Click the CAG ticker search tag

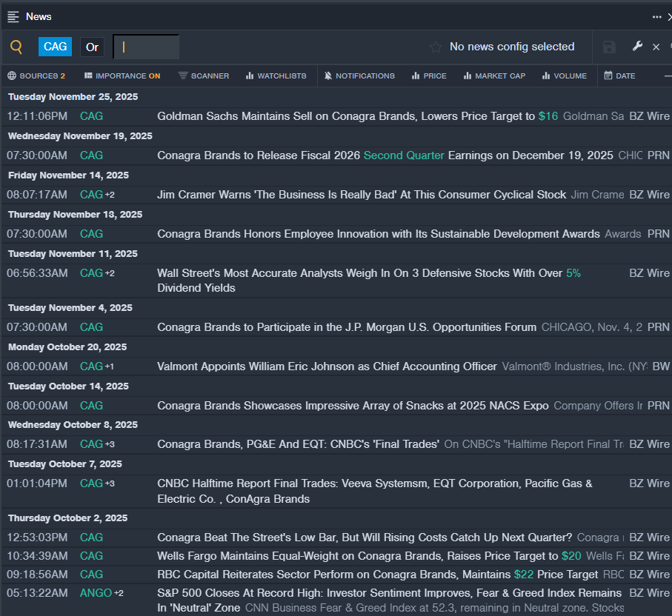click(56, 47)
